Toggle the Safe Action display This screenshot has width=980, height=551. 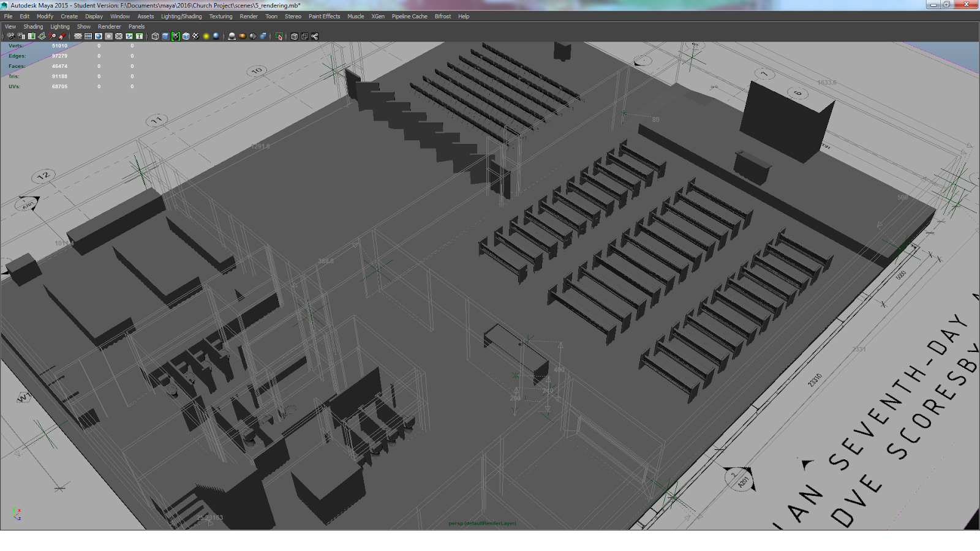point(129,36)
